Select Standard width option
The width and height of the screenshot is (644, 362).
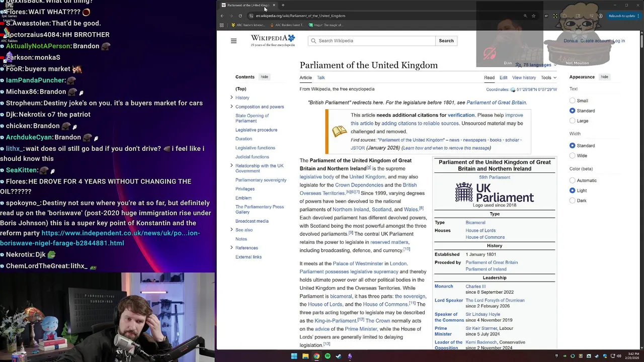tap(572, 145)
